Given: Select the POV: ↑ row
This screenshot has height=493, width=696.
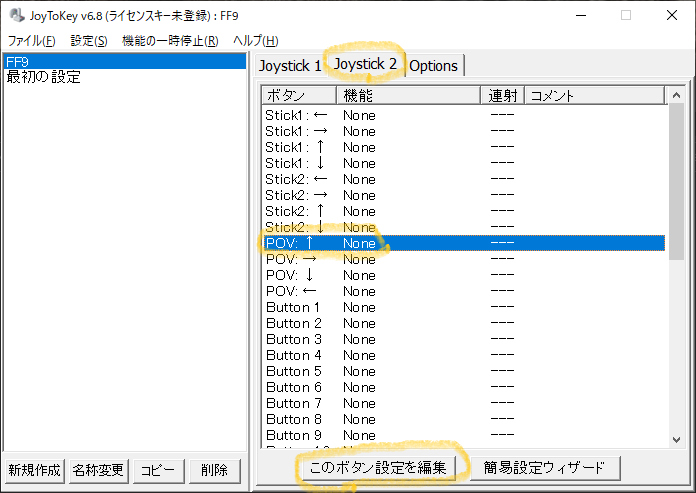Looking at the screenshot, I should 465,243.
